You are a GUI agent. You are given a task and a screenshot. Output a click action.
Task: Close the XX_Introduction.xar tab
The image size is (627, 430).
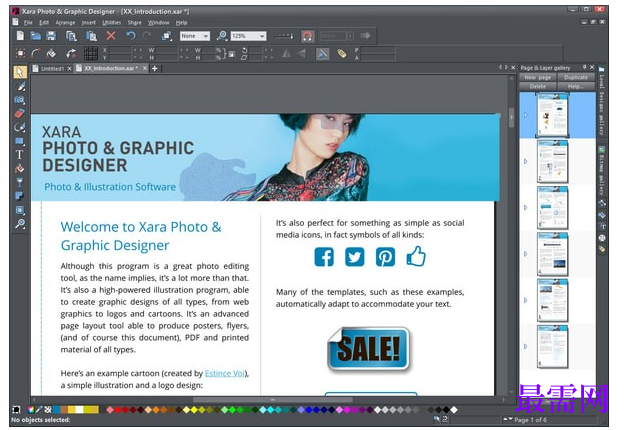tap(145, 68)
